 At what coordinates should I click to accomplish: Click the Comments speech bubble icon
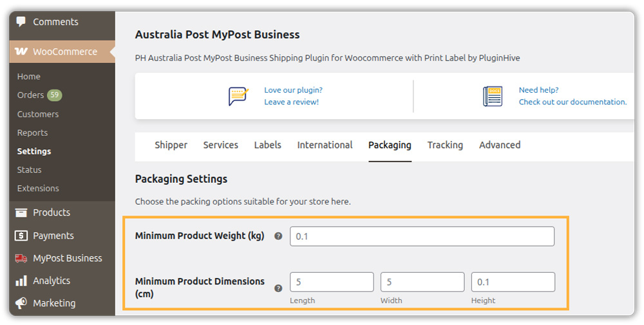[21, 22]
